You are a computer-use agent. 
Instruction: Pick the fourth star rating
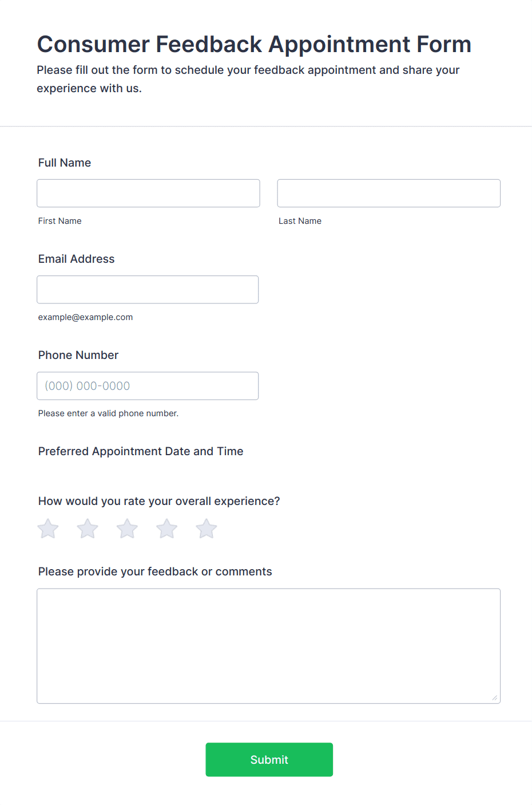pyautogui.click(x=167, y=528)
